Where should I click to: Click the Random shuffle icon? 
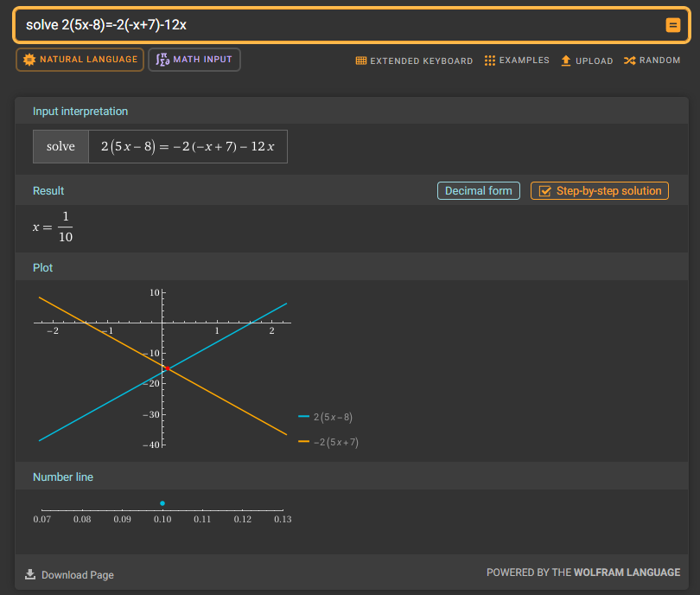pos(629,61)
